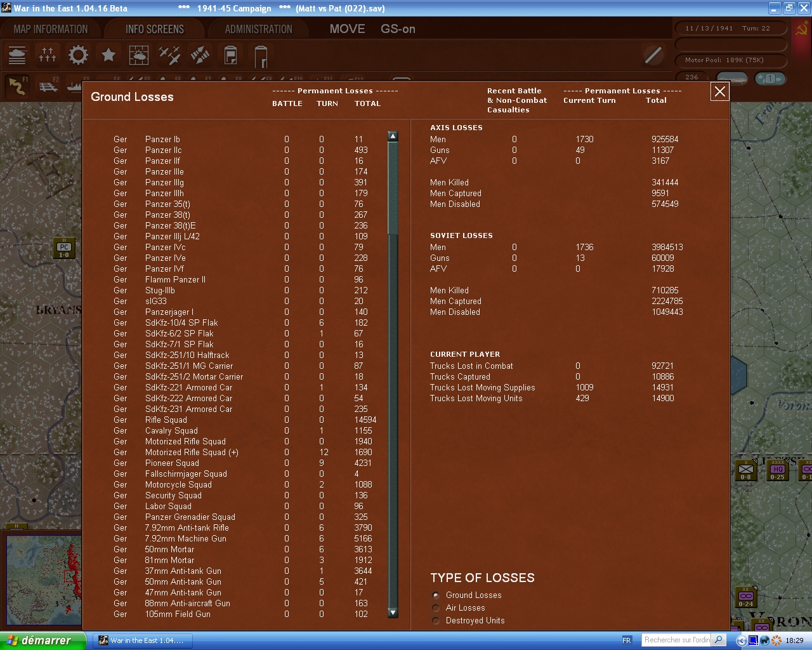The image size is (812, 650).
Task: Click the Start button labeled démarrer
Action: (x=43, y=640)
